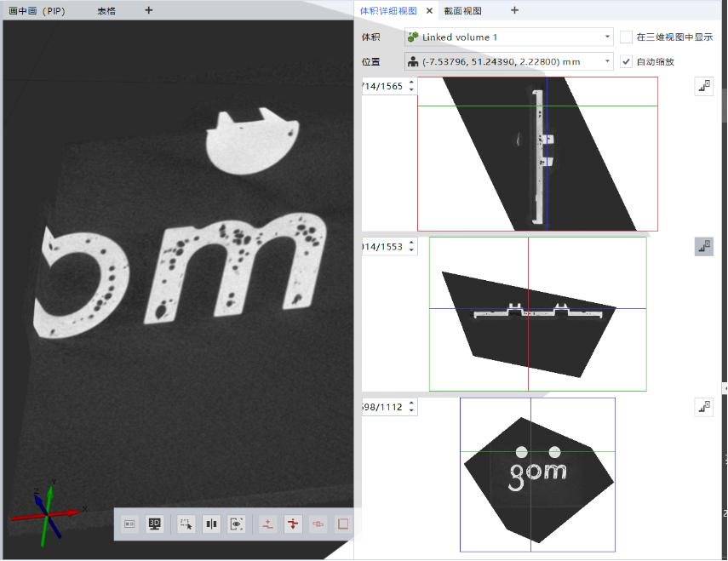
Task: Switch to the 截面视图 tab
Action: pos(462,11)
